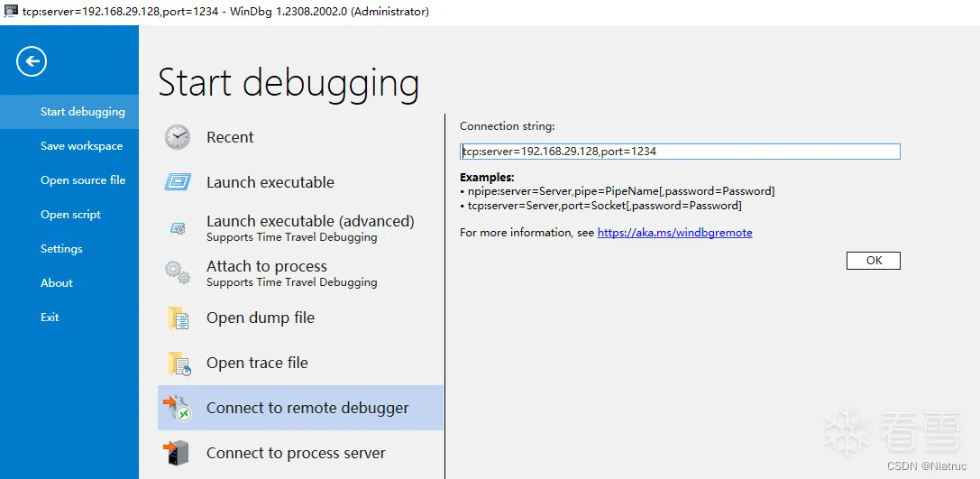
Task: Click the Open trace file folder icon
Action: pos(179,364)
